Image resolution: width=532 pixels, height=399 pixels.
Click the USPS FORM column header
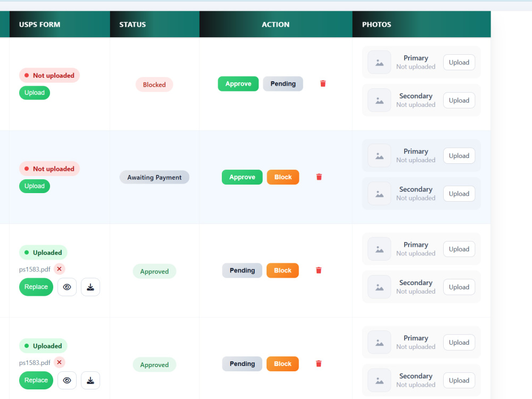pyautogui.click(x=60, y=24)
